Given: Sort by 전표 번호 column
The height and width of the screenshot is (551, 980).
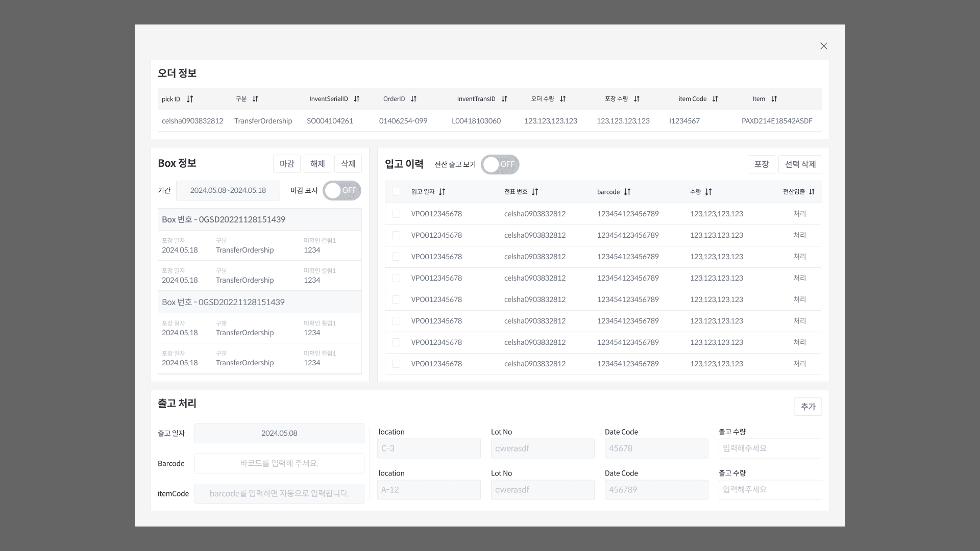Looking at the screenshot, I should (x=535, y=192).
